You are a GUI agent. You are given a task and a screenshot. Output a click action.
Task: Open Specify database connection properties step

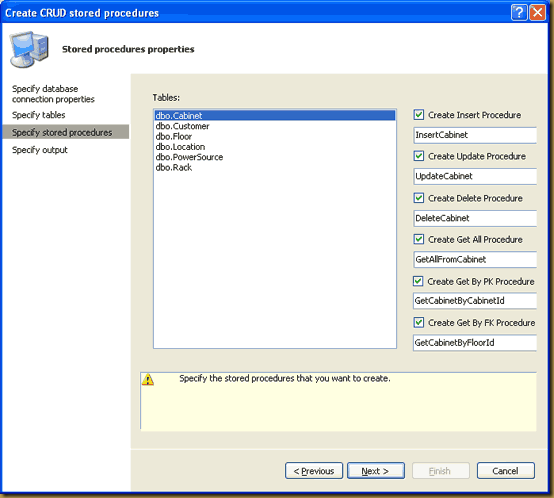[53, 94]
